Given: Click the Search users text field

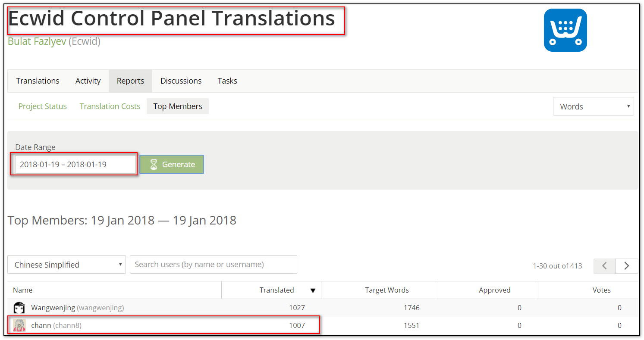Looking at the screenshot, I should (x=214, y=265).
